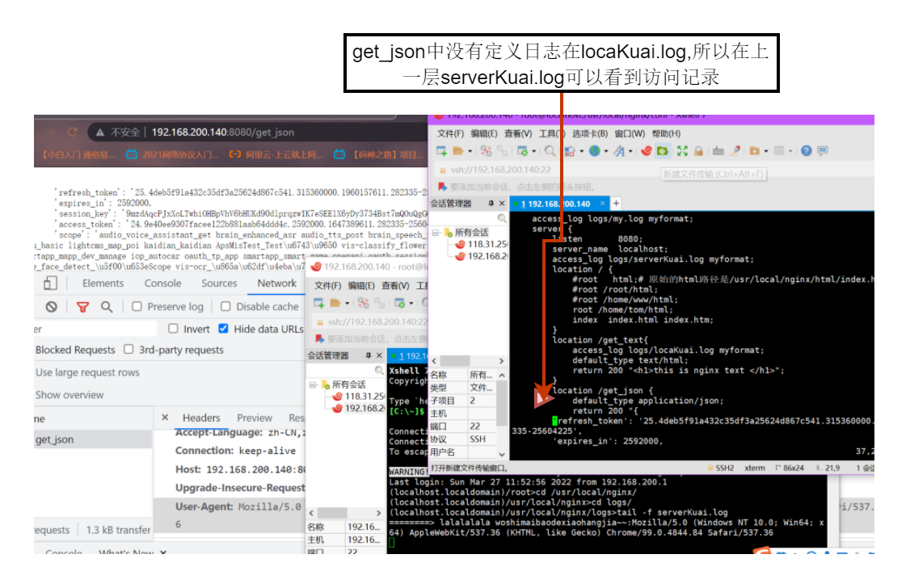Click green Full Screen arrows icon

682,151
